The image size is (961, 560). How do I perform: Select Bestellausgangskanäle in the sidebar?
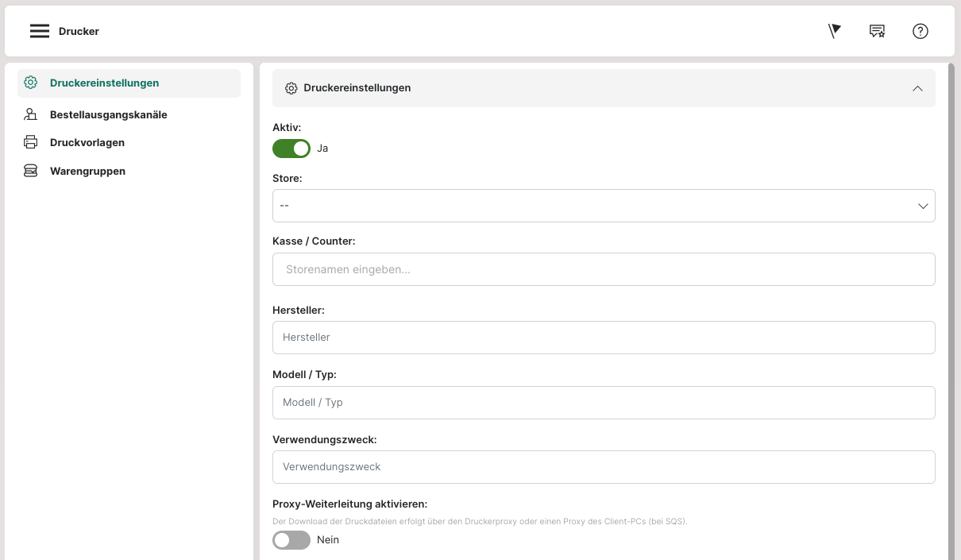pyautogui.click(x=108, y=114)
